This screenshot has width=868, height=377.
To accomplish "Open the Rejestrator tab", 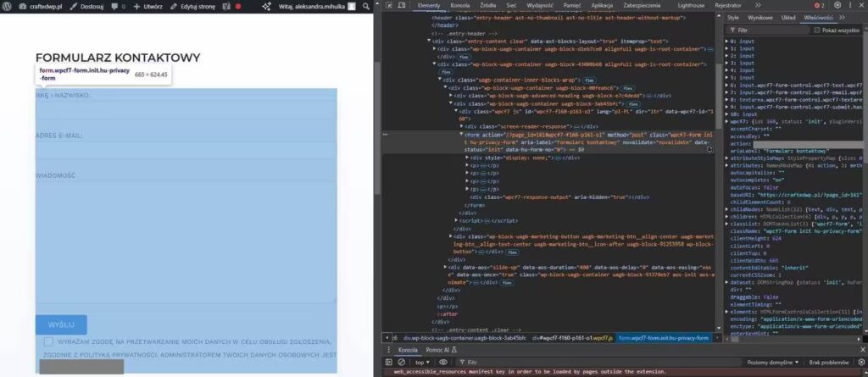I will coord(728,5).
